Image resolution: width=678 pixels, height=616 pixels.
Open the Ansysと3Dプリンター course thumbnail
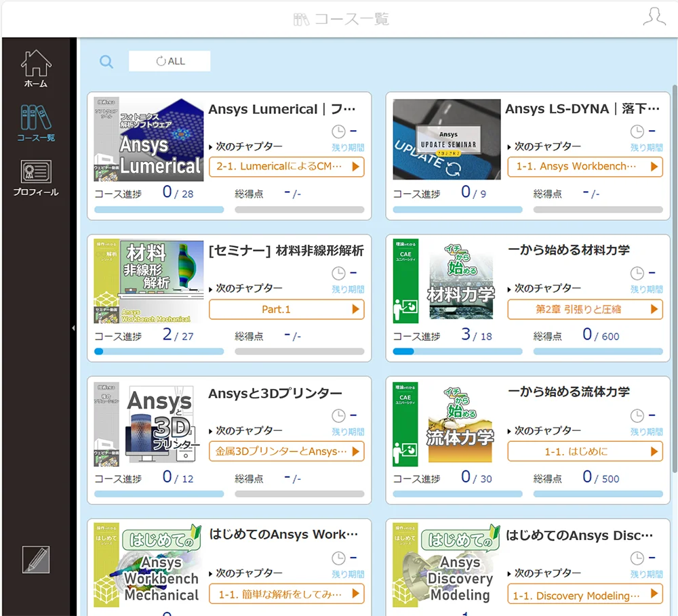(x=147, y=424)
